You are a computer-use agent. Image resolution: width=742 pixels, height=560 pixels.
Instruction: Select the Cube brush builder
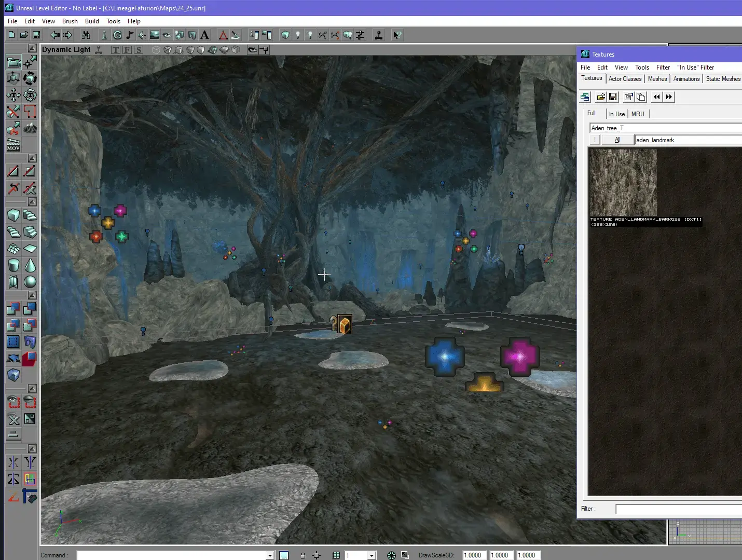(13, 215)
